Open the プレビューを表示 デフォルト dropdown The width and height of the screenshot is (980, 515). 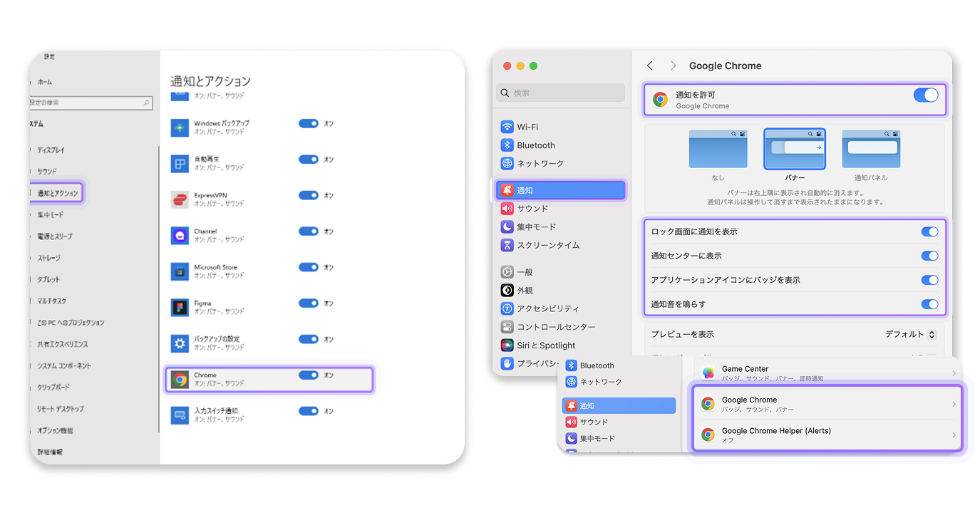(911, 334)
